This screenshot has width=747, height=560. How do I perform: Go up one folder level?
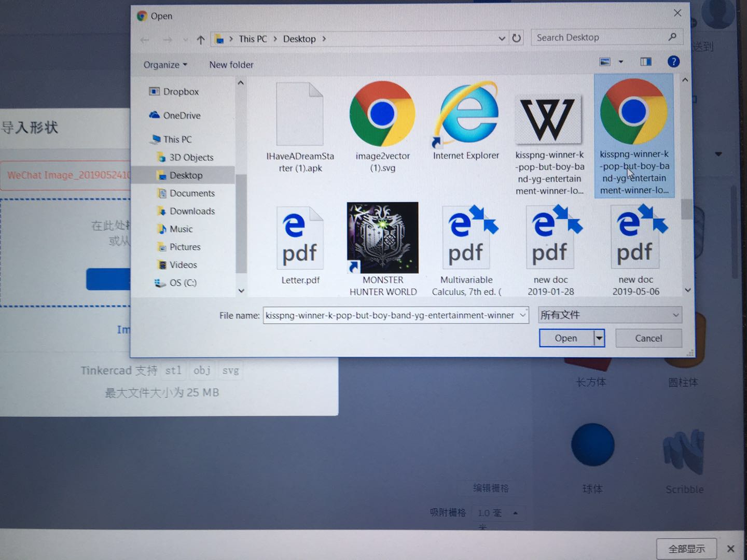pyautogui.click(x=201, y=39)
